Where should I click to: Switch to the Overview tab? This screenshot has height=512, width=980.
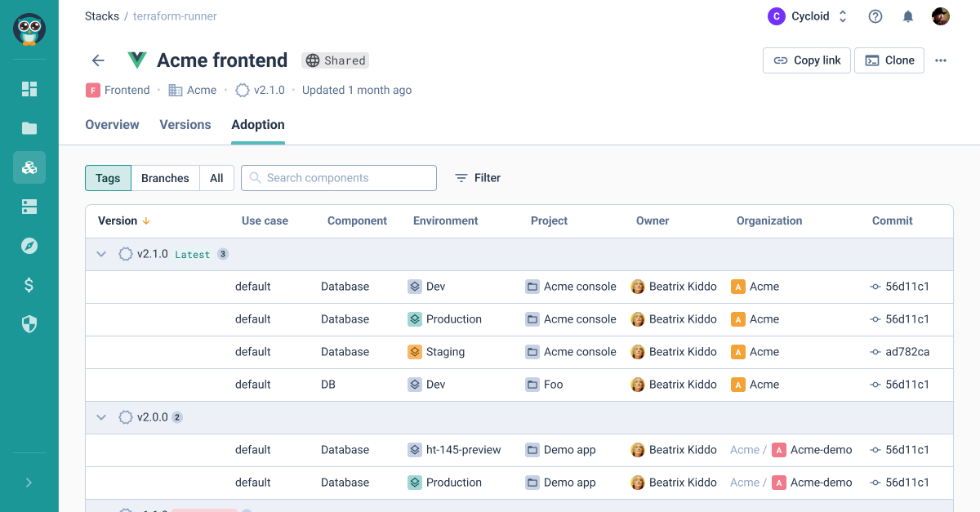tap(112, 125)
